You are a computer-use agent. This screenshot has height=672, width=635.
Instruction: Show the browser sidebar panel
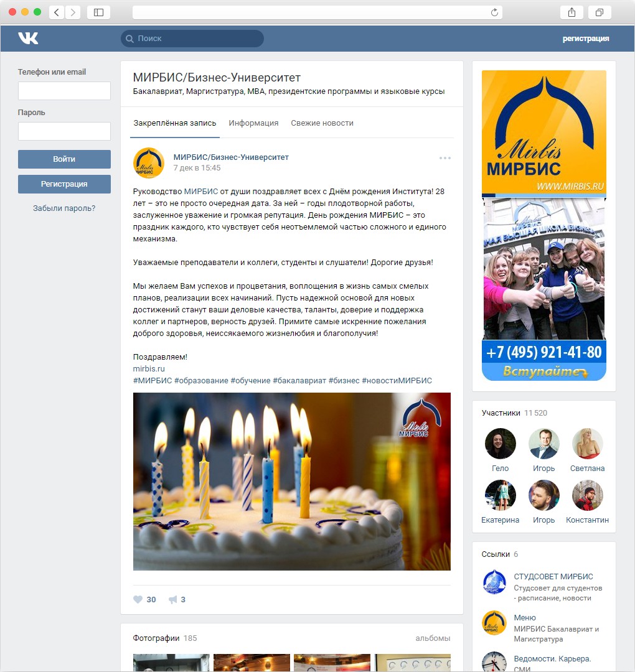coord(98,12)
